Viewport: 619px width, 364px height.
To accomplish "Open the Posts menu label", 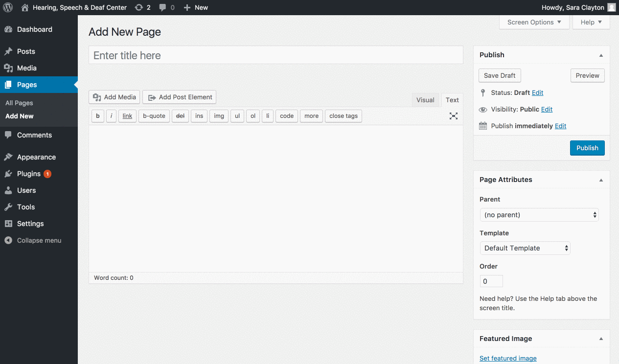I will [26, 51].
